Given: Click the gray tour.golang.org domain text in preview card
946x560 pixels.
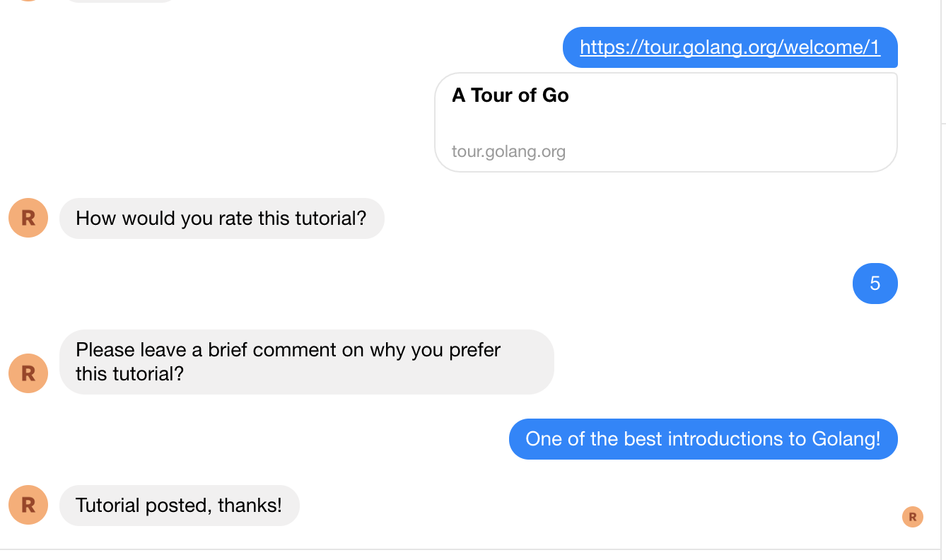Looking at the screenshot, I should pos(508,151).
